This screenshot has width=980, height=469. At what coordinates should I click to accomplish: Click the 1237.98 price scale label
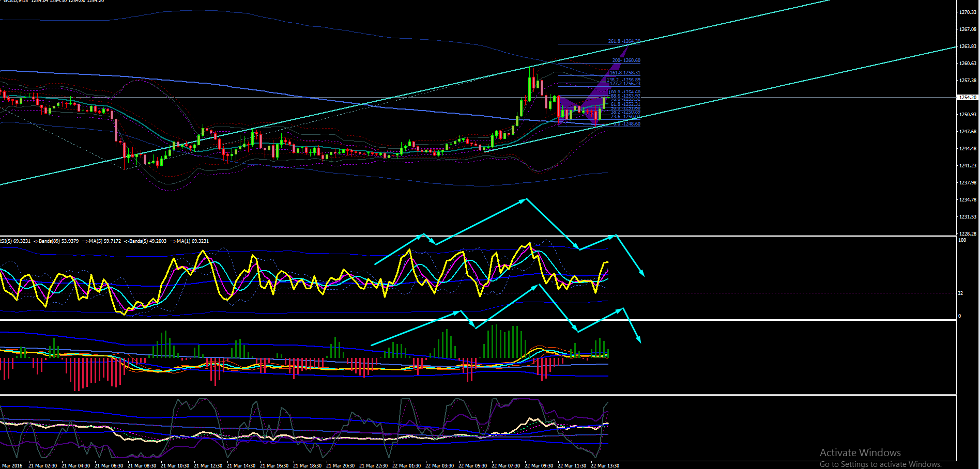pyautogui.click(x=968, y=183)
